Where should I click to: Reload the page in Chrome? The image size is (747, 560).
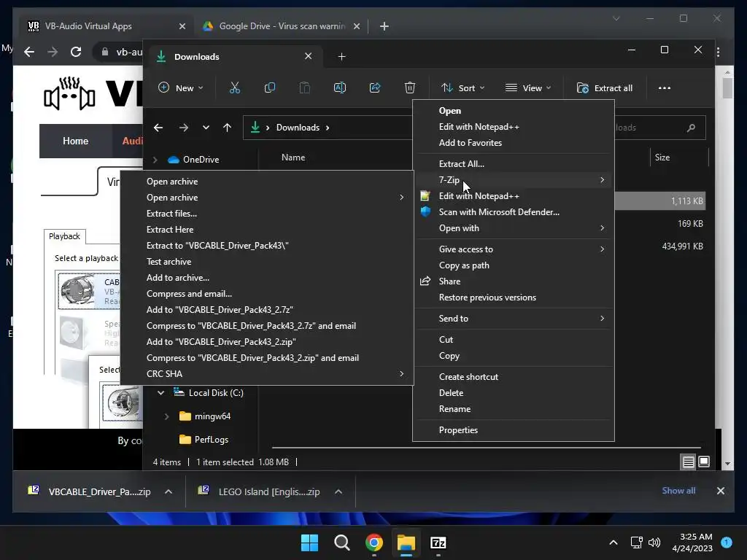[x=76, y=52]
